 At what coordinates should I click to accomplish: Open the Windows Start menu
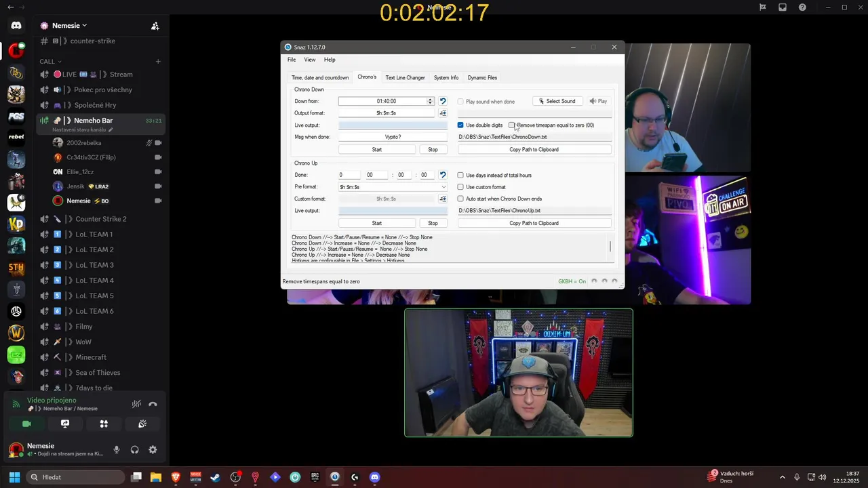(14, 477)
